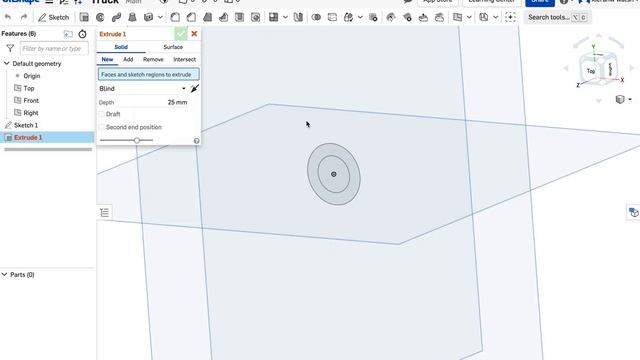Open help icon in Extrude dialog

pyautogui.click(x=196, y=141)
